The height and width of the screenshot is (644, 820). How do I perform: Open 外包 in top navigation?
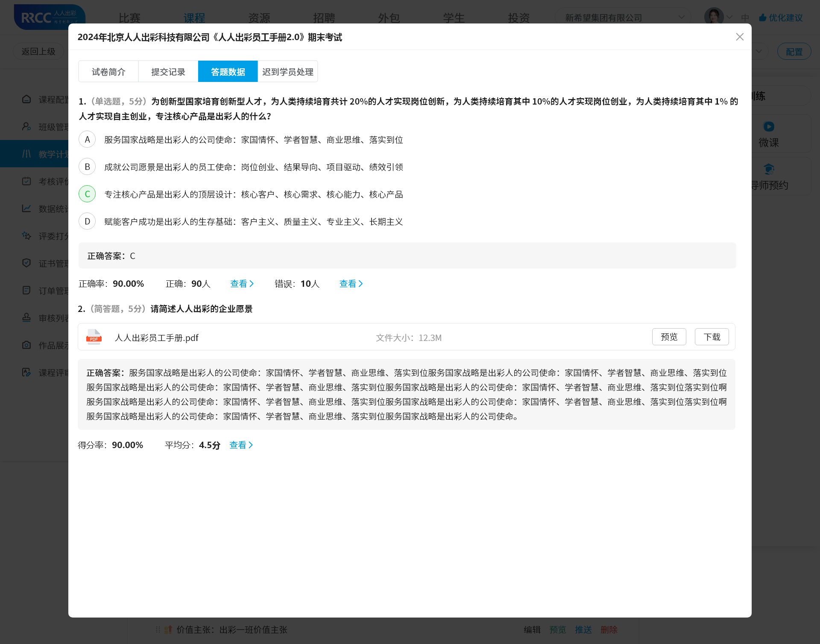coord(389,18)
